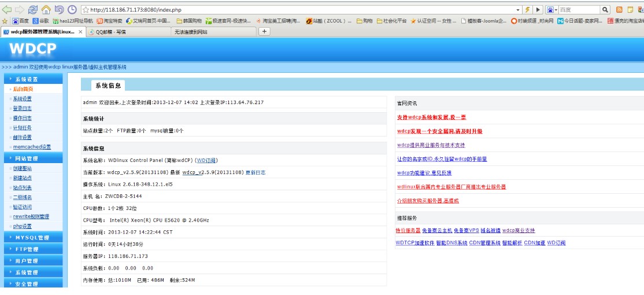644x295 pixels.
Task: Open 艾瑞网首页 bookmark
Action: 148,21
